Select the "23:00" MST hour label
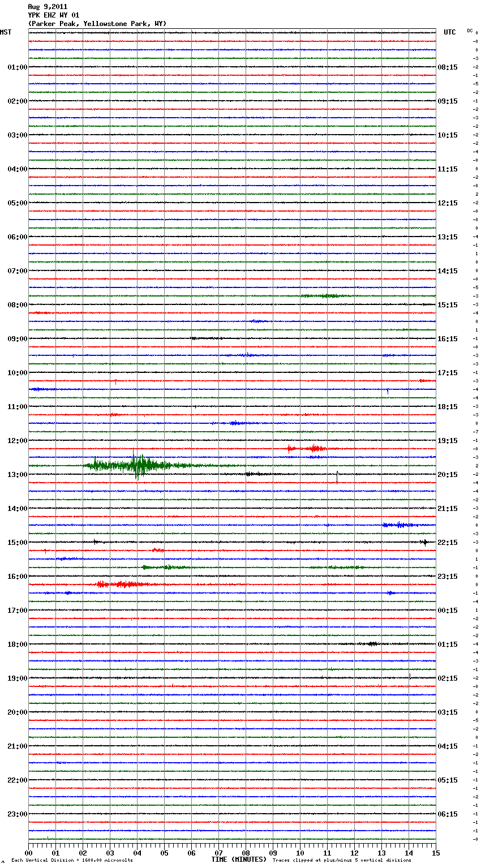Viewport: 481px width, 868px height. [x=18, y=814]
